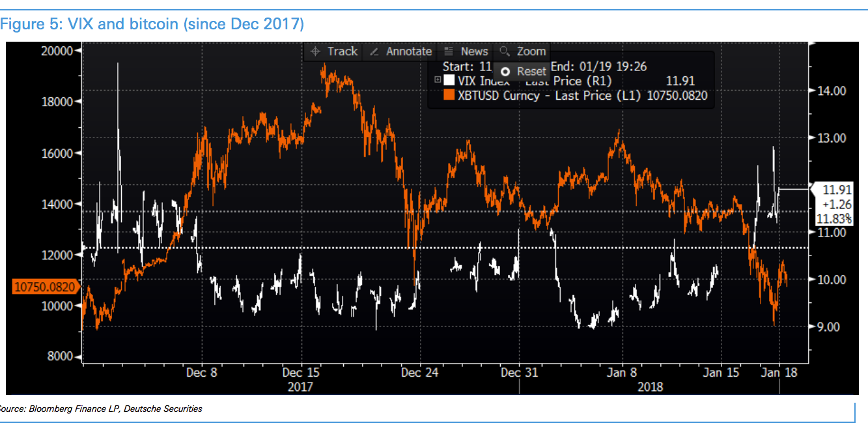Open news using the News headlines icon
Screen dimensions: 868x434
(447, 51)
